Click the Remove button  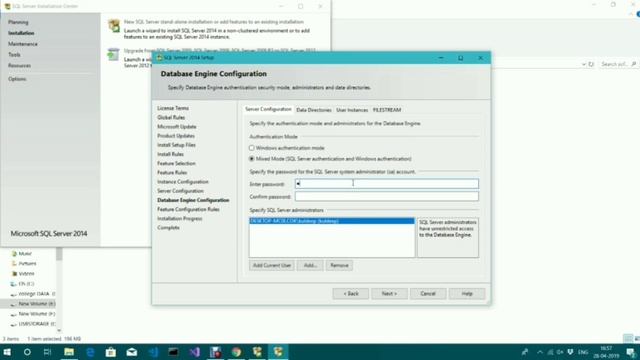(339, 265)
